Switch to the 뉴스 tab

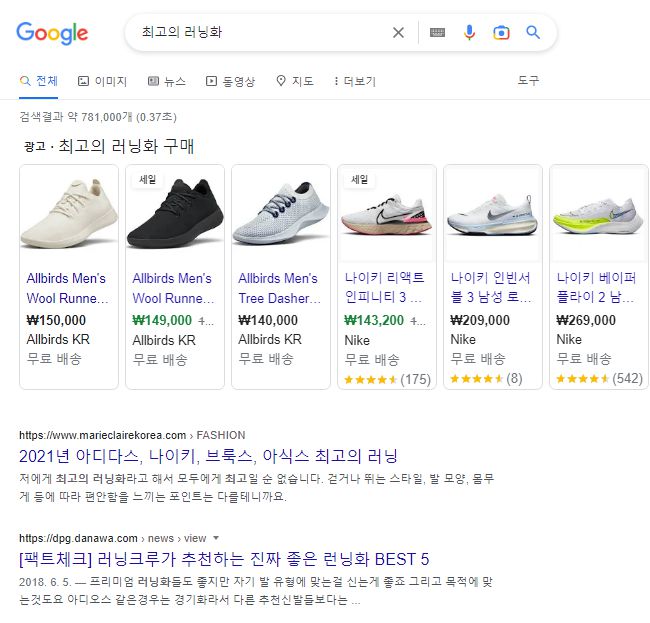[166, 81]
